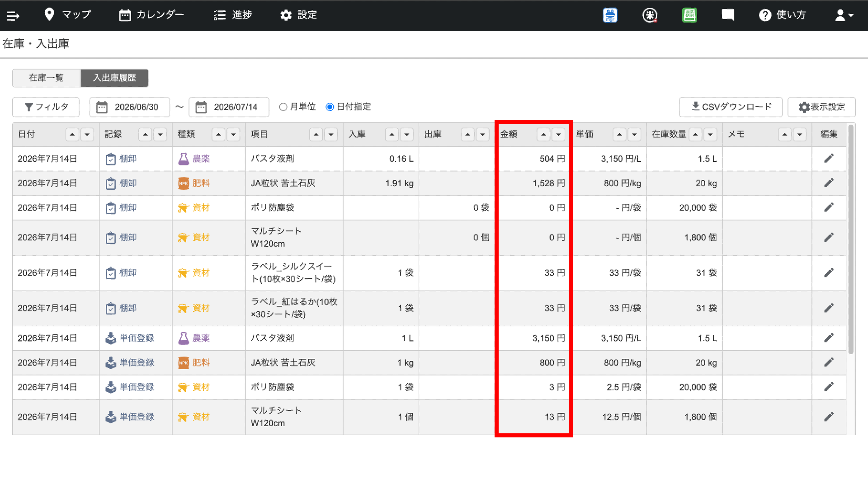
Task: Click the asterisk circle notification icon
Action: (x=650, y=15)
